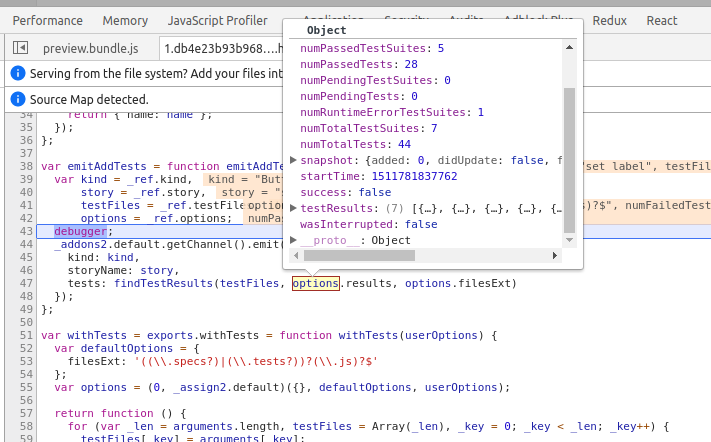711x442 pixels.
Task: Click the numPendingTests property row
Action: 359,96
